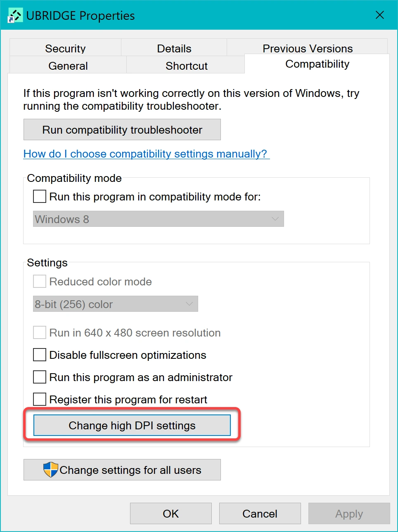Click the UBRIDGE shortcut icon in title bar
This screenshot has width=398, height=532.
point(15,16)
